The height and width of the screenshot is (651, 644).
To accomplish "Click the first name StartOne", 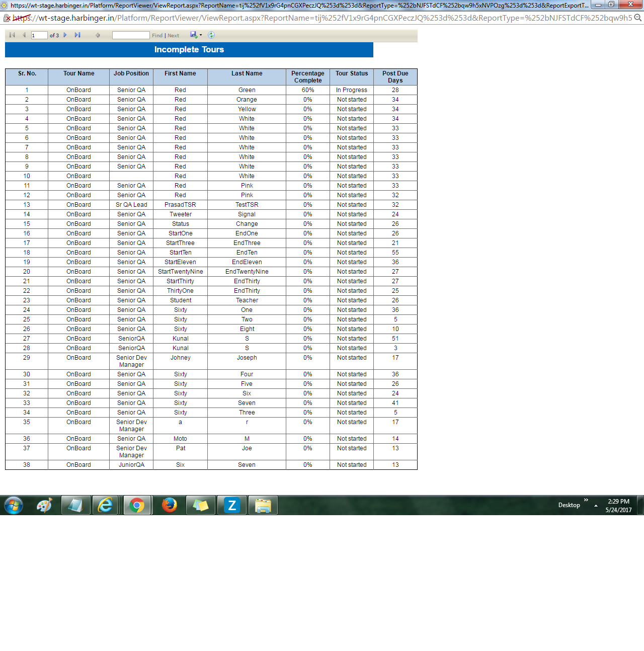I will (181, 233).
